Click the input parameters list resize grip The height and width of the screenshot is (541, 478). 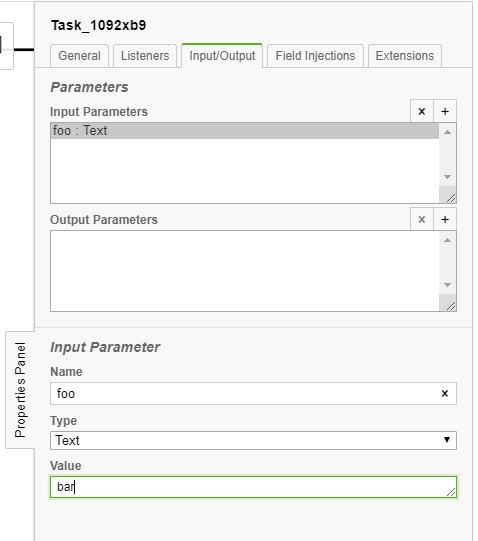click(x=450, y=198)
